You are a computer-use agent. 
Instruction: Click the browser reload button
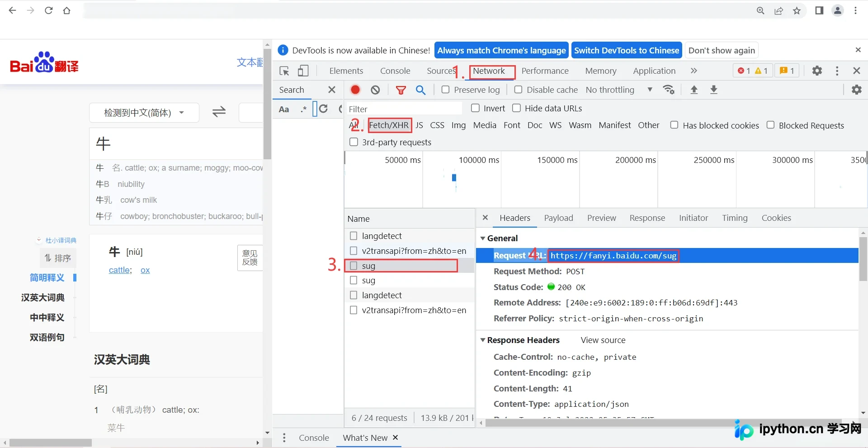(49, 10)
